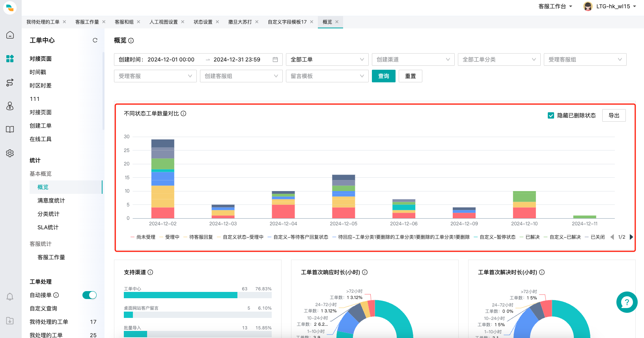Click the 批量导入 channel progress bar
This screenshot has height=338, width=644.
pos(198,334)
